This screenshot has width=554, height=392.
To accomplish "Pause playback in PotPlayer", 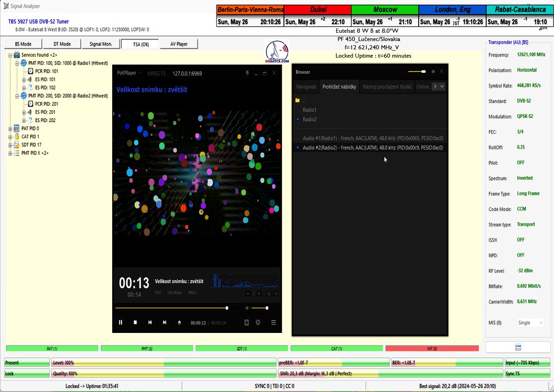I will (x=120, y=322).
